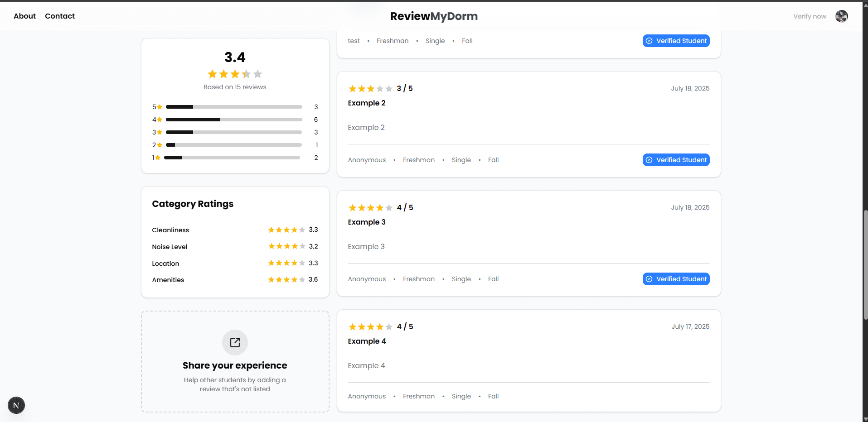Click the Example 3 review title
Image resolution: width=868 pixels, height=422 pixels.
point(367,222)
